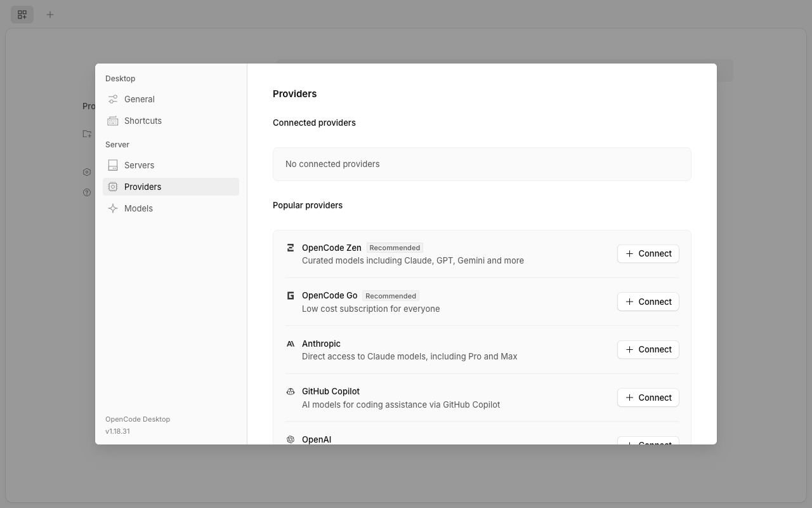
Task: Go to the Servers settings page
Action: tap(171, 165)
